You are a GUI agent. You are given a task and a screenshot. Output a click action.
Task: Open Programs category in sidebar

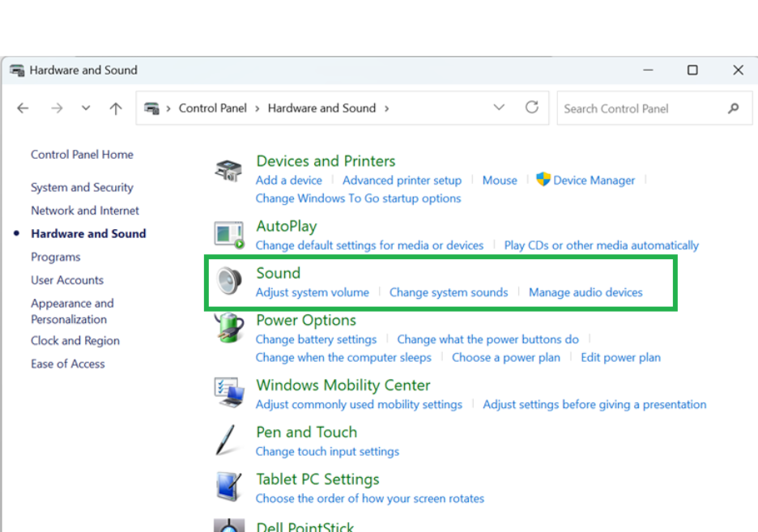pos(56,257)
